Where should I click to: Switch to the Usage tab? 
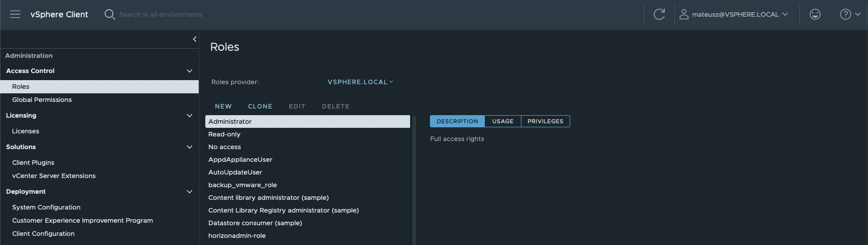click(503, 121)
